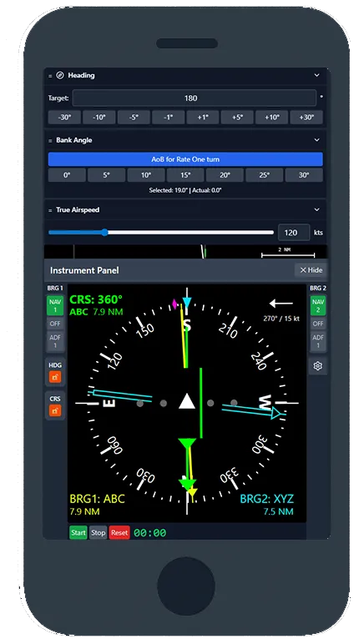Click the Bank Angle section drag handle
Screen dimensions: 364x644
(51, 140)
